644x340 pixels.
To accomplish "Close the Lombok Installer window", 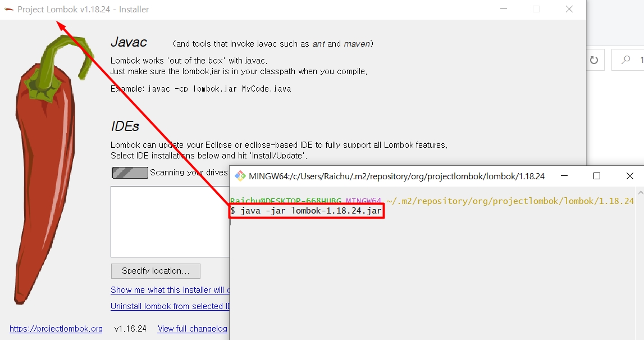I will 569,9.
